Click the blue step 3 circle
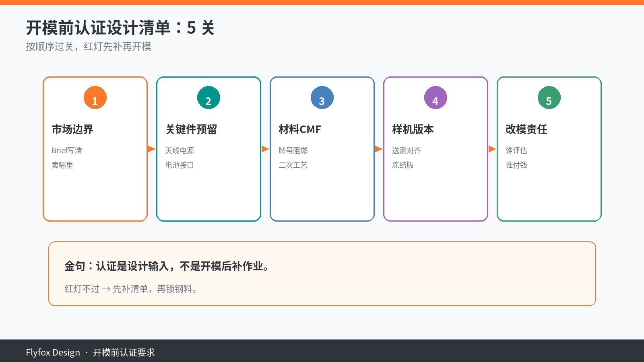The image size is (644, 362). pyautogui.click(x=322, y=97)
